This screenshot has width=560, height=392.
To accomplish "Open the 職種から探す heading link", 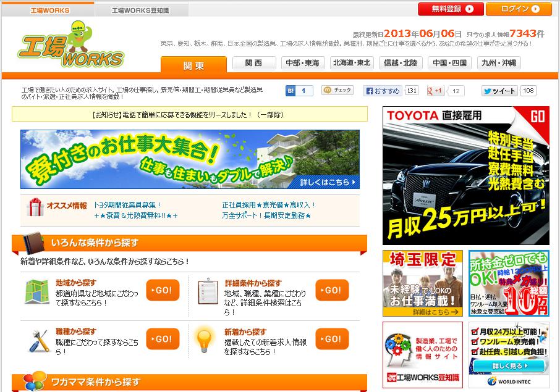I will click(75, 332).
